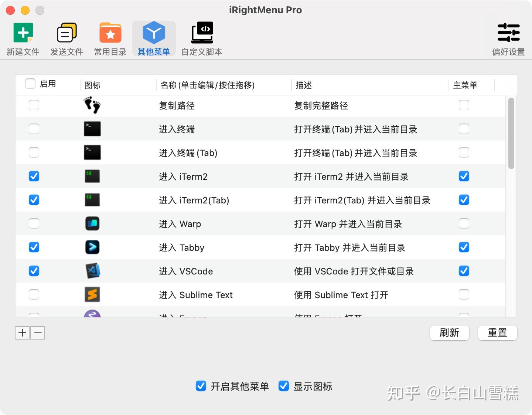This screenshot has height=415, width=532.
Task: Click the footprints icon for 复制路径
Action: [92, 105]
